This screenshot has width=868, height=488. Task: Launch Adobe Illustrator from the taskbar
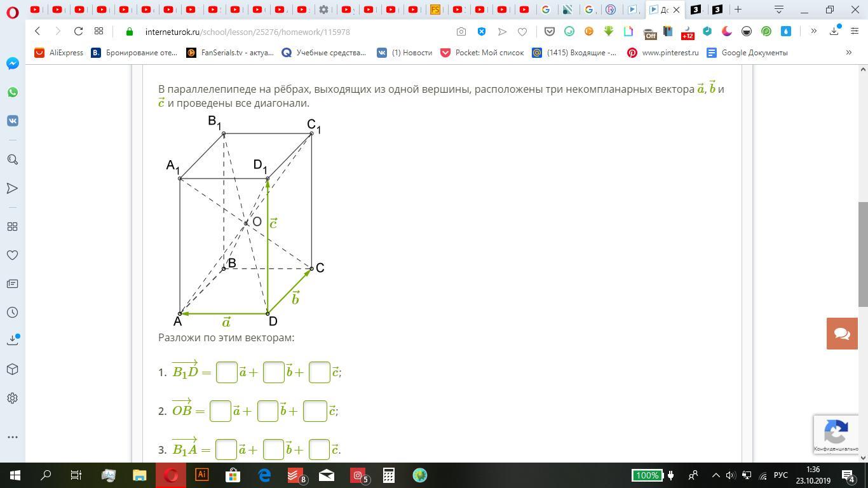(x=201, y=475)
